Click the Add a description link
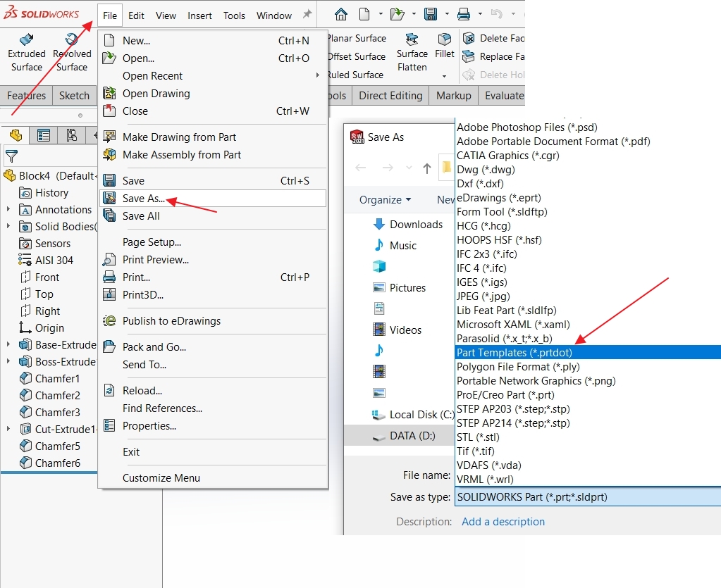 click(x=503, y=522)
